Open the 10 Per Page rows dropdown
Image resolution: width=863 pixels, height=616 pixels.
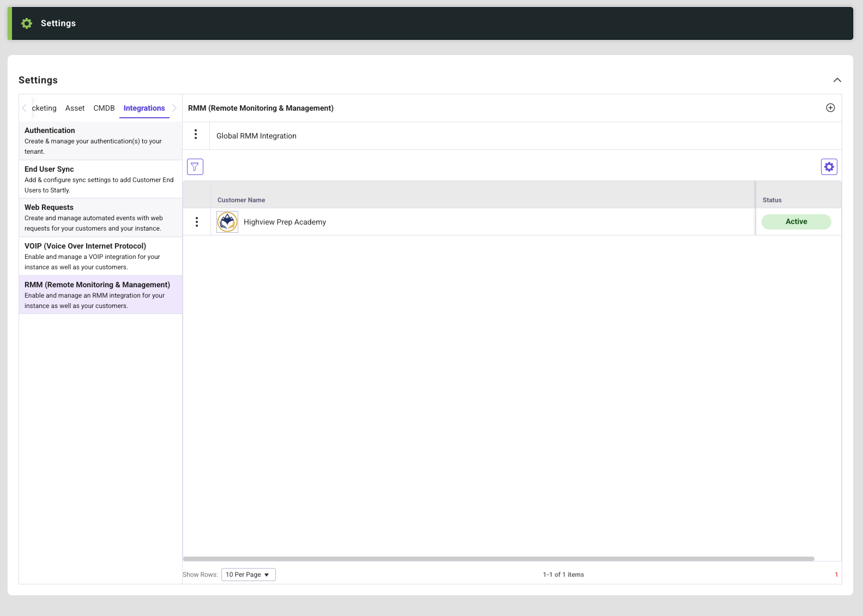click(x=248, y=575)
